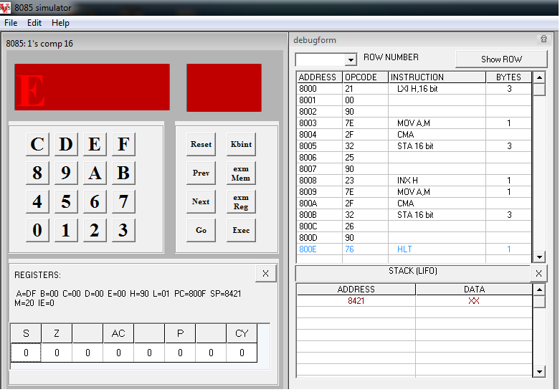The height and width of the screenshot is (392, 560).
Task: Click hex key E on the keypad
Action: pos(95,144)
